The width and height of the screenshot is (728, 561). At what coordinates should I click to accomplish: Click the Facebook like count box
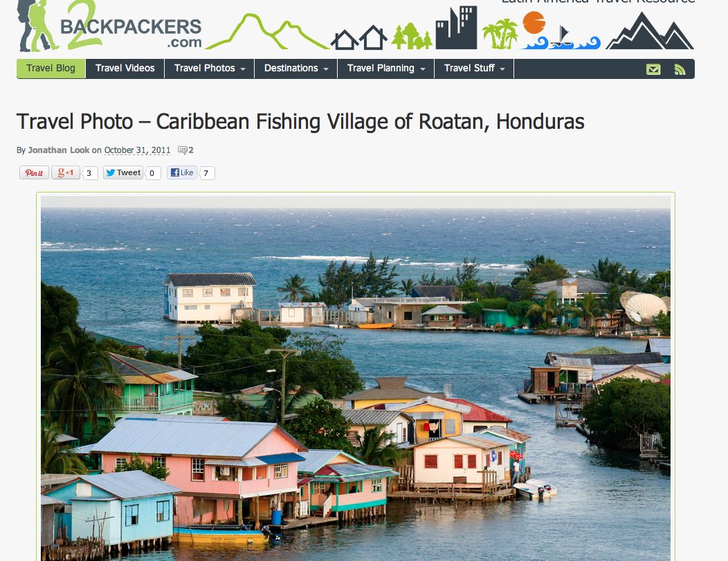[x=206, y=173]
